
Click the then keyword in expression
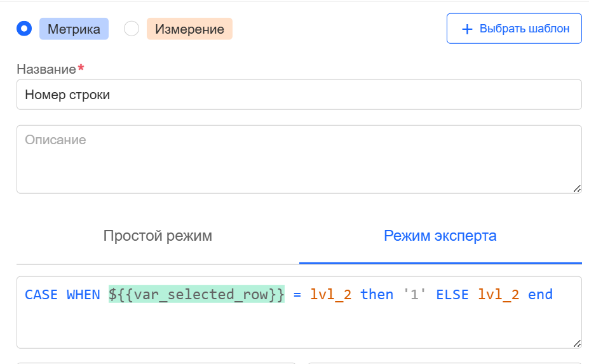tap(377, 295)
